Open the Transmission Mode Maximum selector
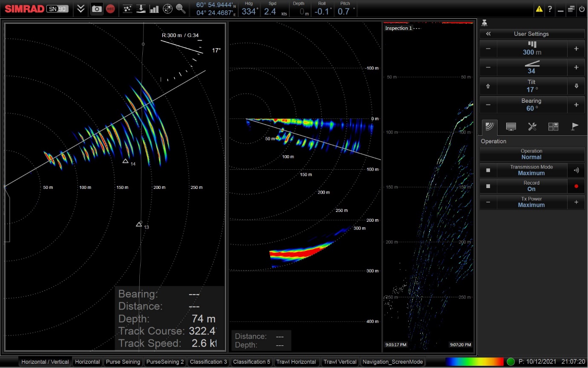Screen dimensions: 588x368 532,170
